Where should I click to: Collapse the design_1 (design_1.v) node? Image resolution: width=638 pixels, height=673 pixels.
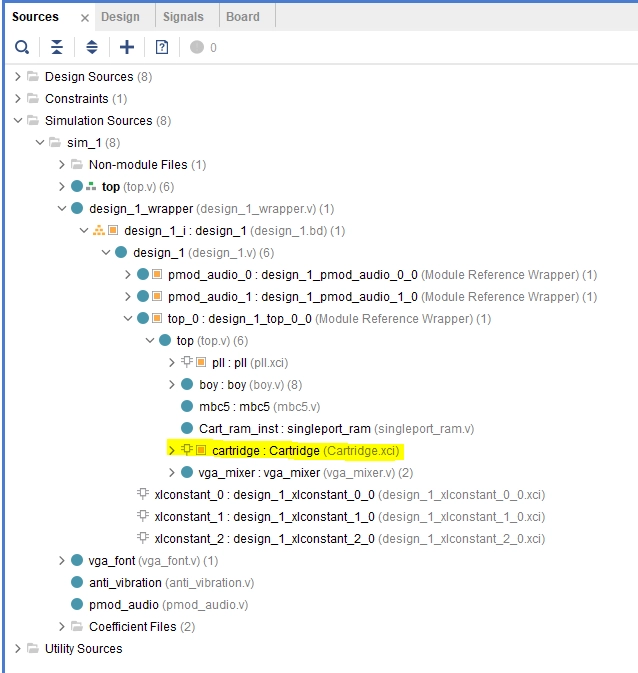pyautogui.click(x=106, y=253)
